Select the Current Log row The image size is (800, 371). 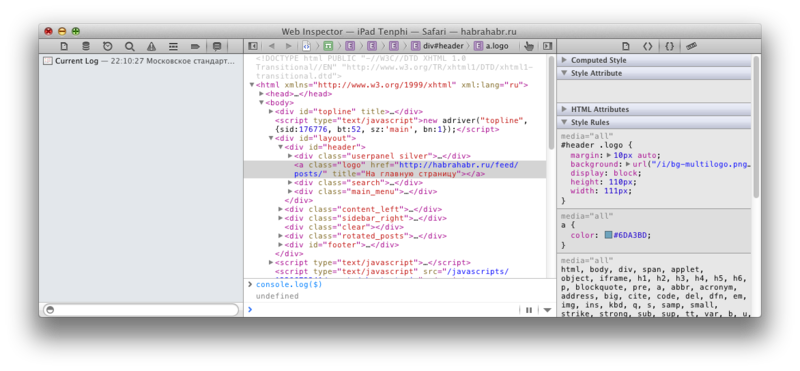point(141,61)
